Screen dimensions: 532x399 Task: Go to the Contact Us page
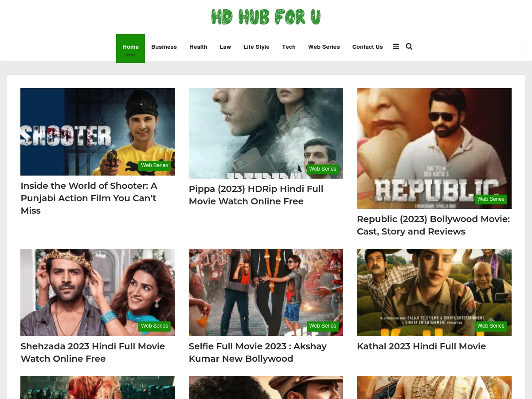tap(368, 47)
